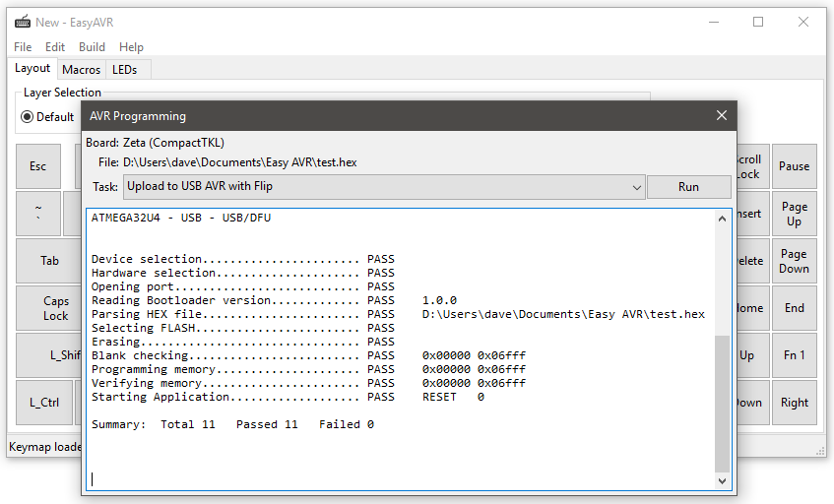Click the 'Summary: Total 11' line
The image size is (834, 504).
(232, 424)
